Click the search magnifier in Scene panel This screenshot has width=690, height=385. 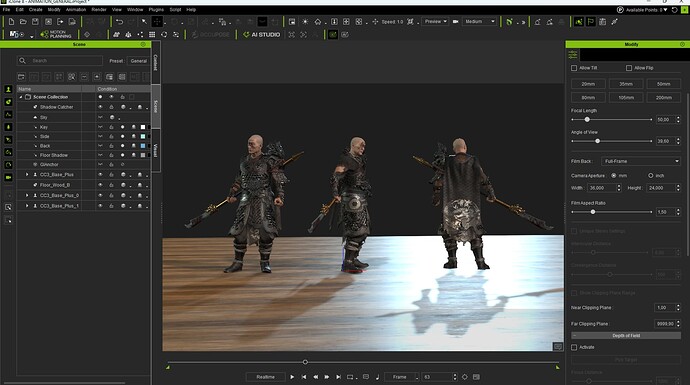(x=22, y=61)
